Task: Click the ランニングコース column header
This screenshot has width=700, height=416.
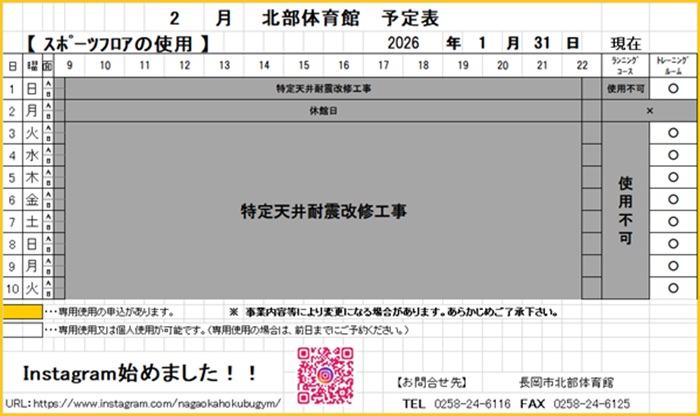Action: (625, 66)
